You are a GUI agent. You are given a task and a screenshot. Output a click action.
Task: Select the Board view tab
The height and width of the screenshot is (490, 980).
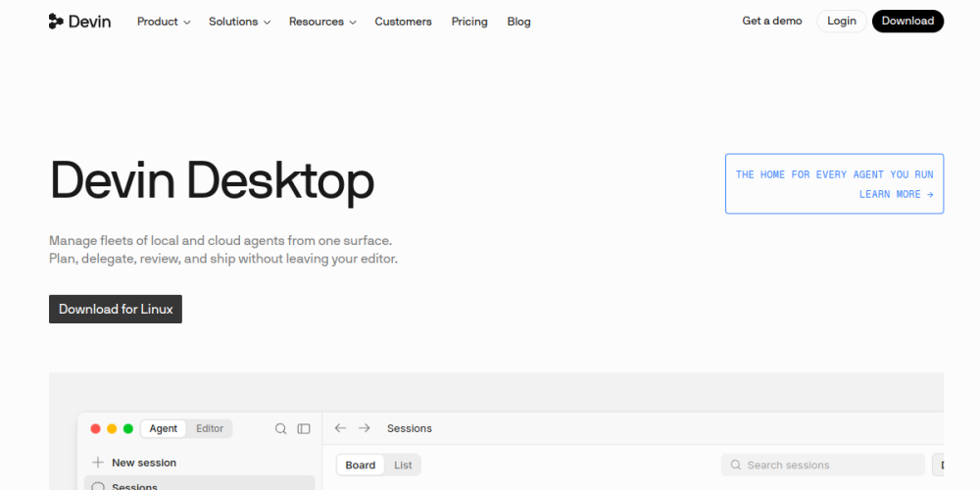click(360, 465)
